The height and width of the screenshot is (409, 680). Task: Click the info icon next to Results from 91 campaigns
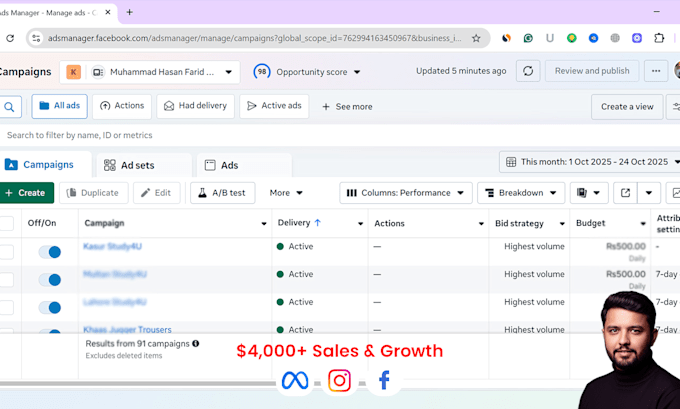tap(196, 344)
